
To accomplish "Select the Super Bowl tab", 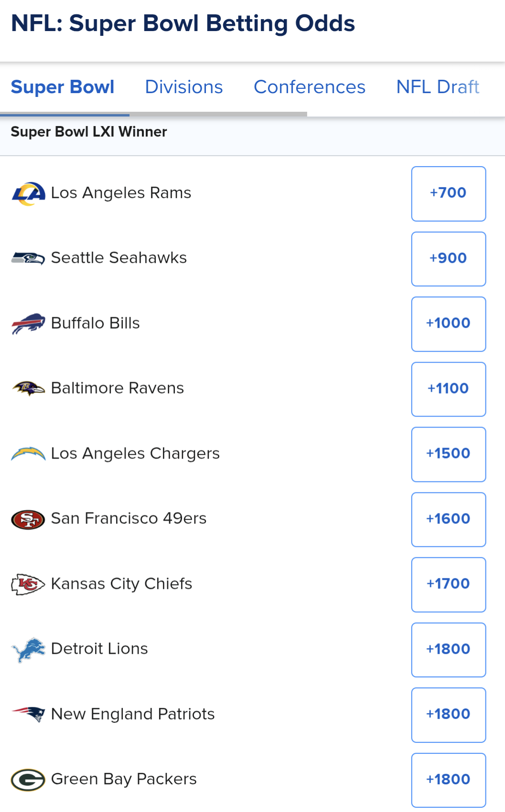I will click(63, 87).
